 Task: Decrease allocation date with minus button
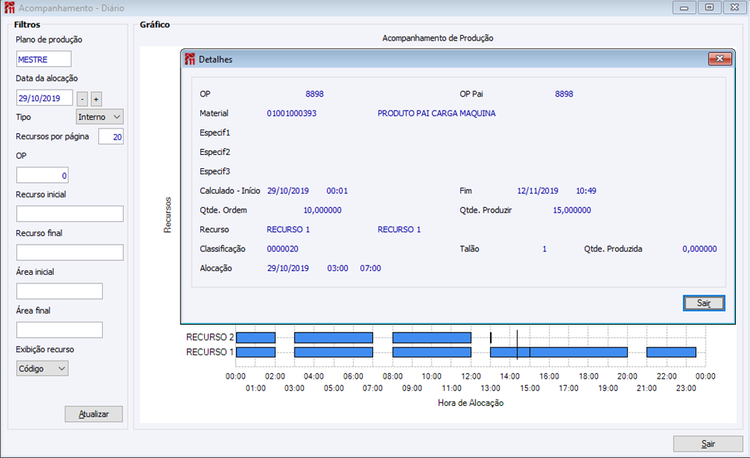click(x=82, y=99)
